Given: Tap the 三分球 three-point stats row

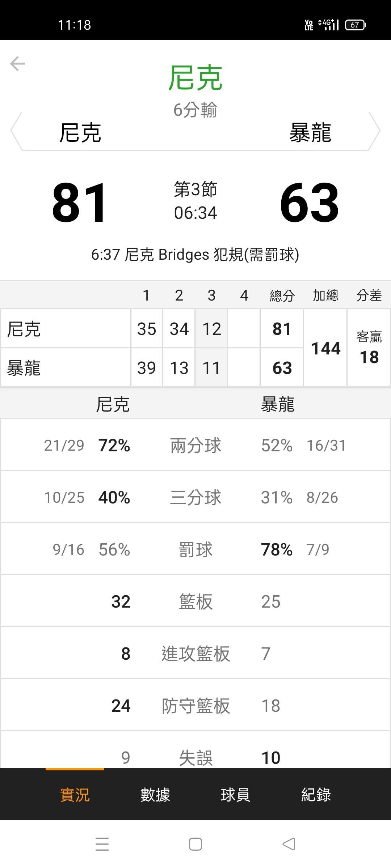Looking at the screenshot, I should point(195,497).
